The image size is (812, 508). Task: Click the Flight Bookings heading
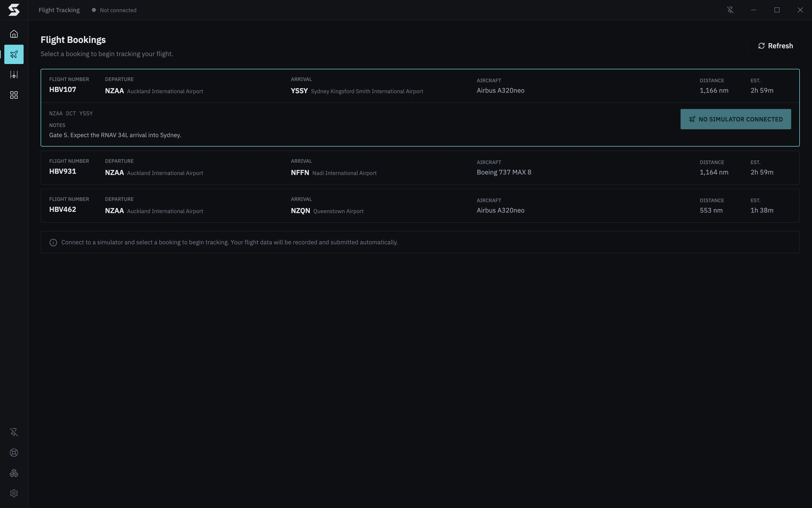click(73, 40)
